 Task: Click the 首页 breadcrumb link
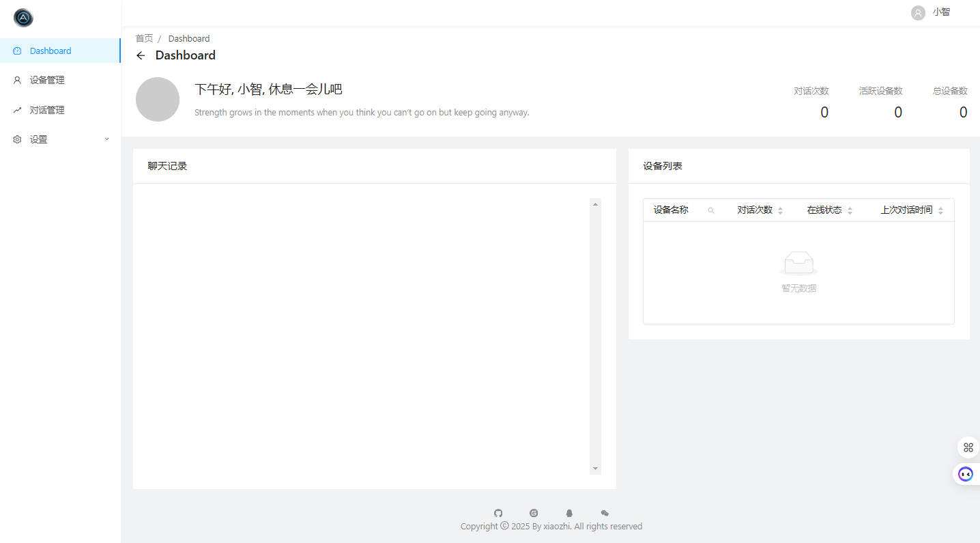144,38
